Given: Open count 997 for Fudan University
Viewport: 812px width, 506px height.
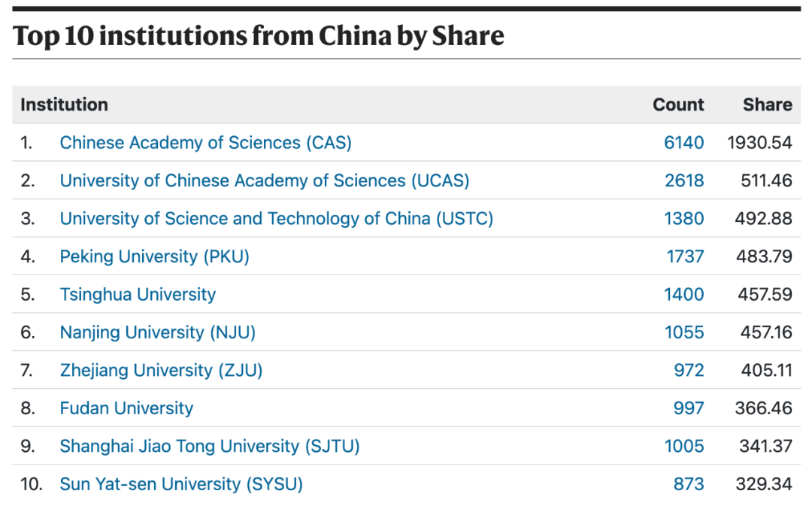Looking at the screenshot, I should click(689, 408).
